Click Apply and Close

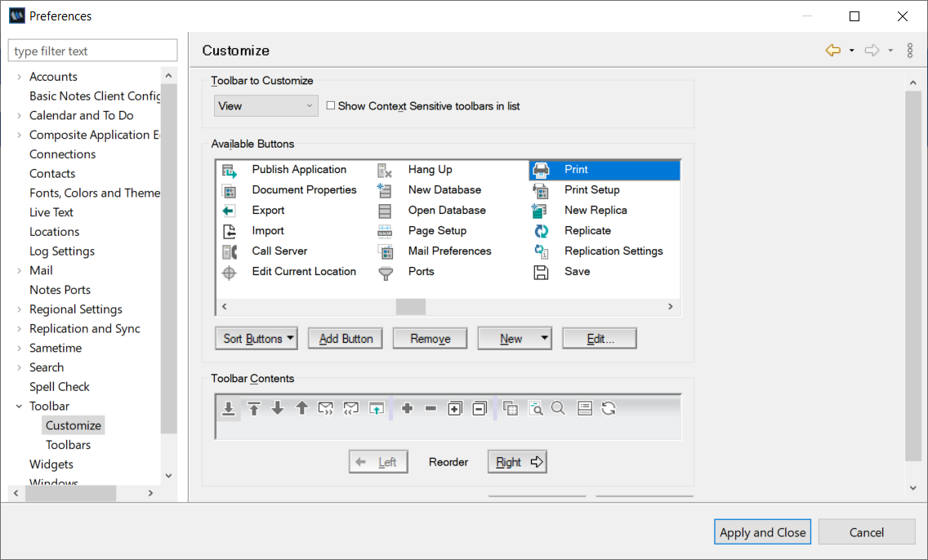point(762,532)
